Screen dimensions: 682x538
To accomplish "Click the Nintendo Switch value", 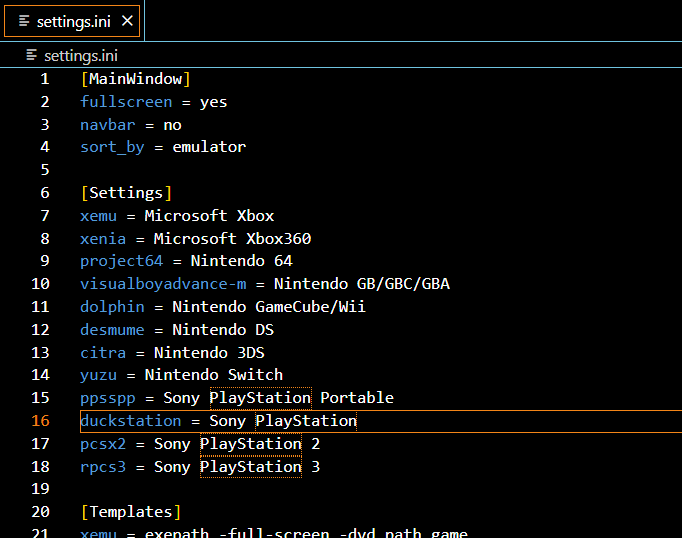I will pyautogui.click(x=214, y=375).
